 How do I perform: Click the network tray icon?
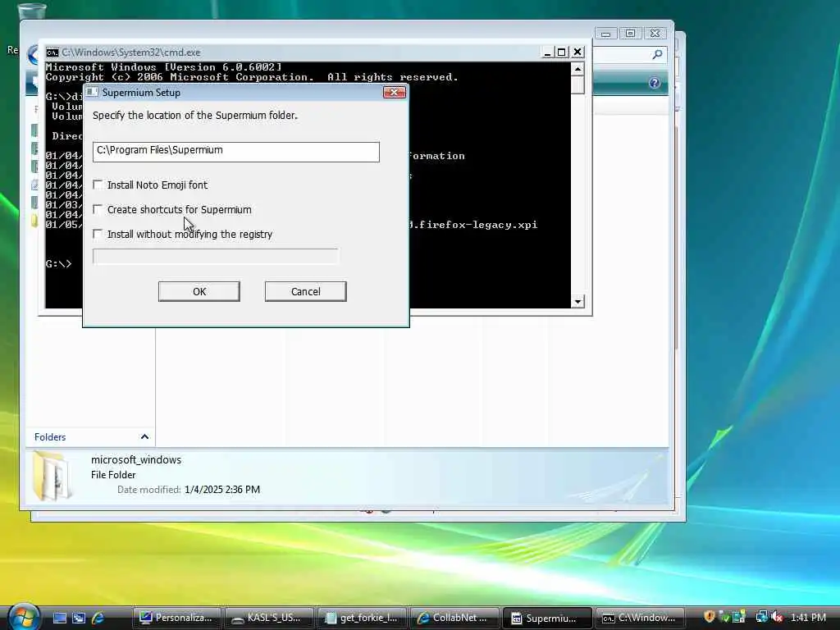click(761, 617)
